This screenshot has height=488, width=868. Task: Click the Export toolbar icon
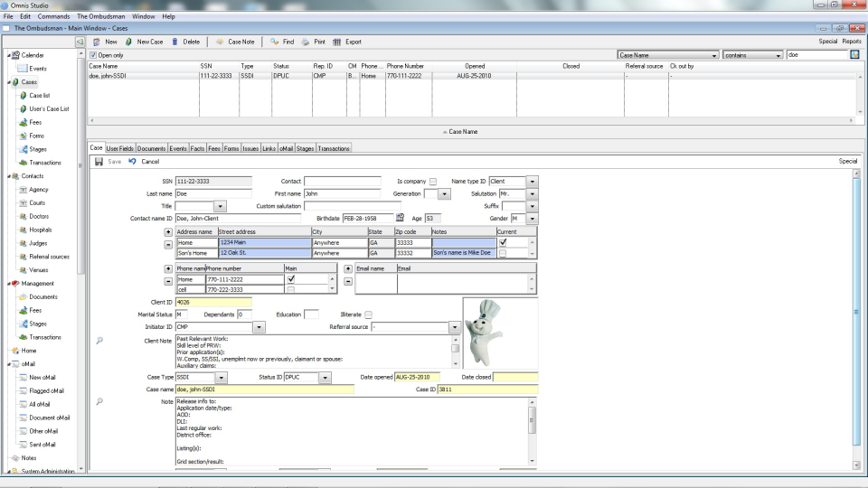337,42
